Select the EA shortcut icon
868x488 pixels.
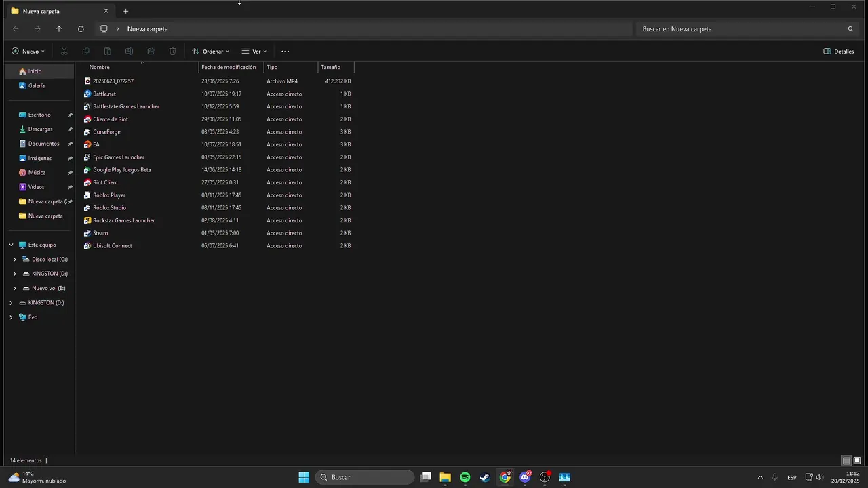tap(87, 144)
